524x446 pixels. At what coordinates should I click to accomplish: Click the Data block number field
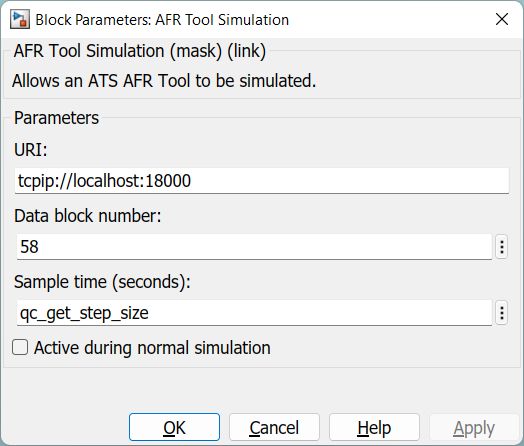254,247
